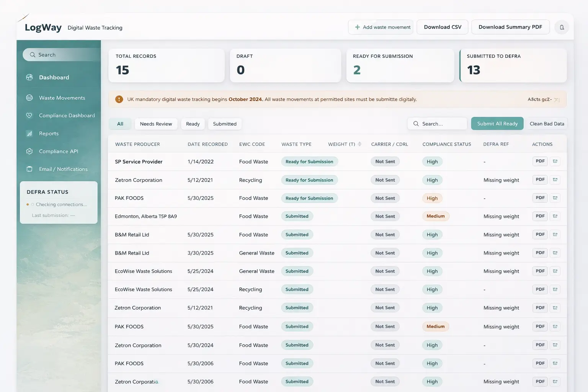Viewport: 588px width, 392px height.
Task: Sort the Weight column with its arrows
Action: 359,144
